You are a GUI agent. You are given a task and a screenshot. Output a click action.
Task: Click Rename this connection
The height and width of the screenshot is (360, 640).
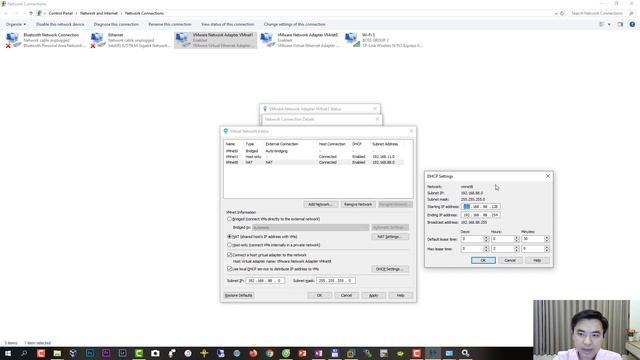click(x=170, y=24)
